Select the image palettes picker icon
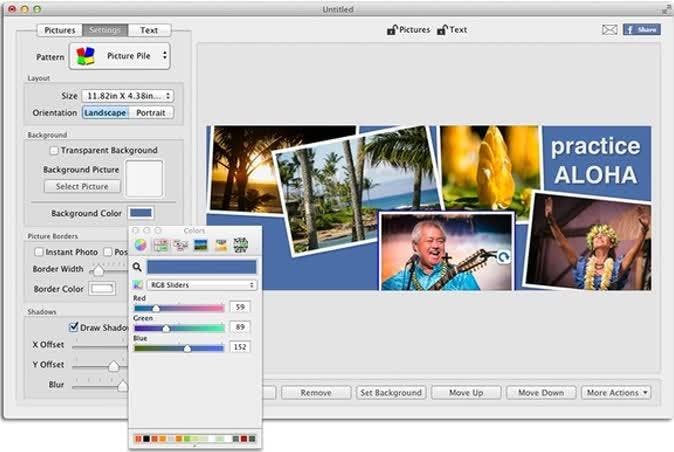Viewport: 674px width, 452px height. (x=201, y=245)
